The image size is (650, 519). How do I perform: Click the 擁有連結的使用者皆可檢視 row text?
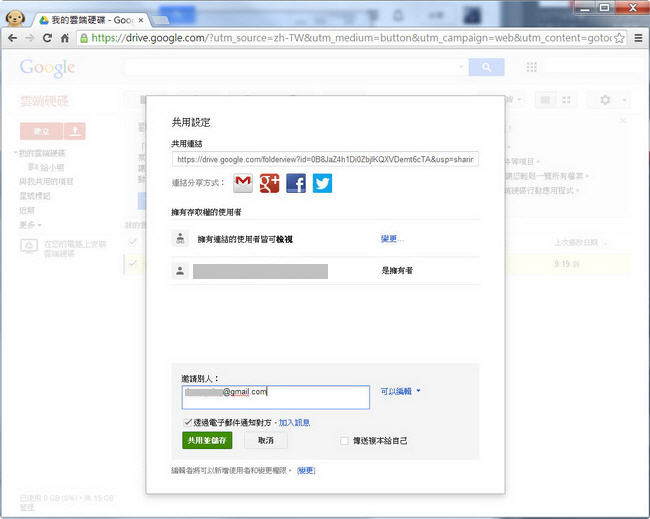coord(245,239)
